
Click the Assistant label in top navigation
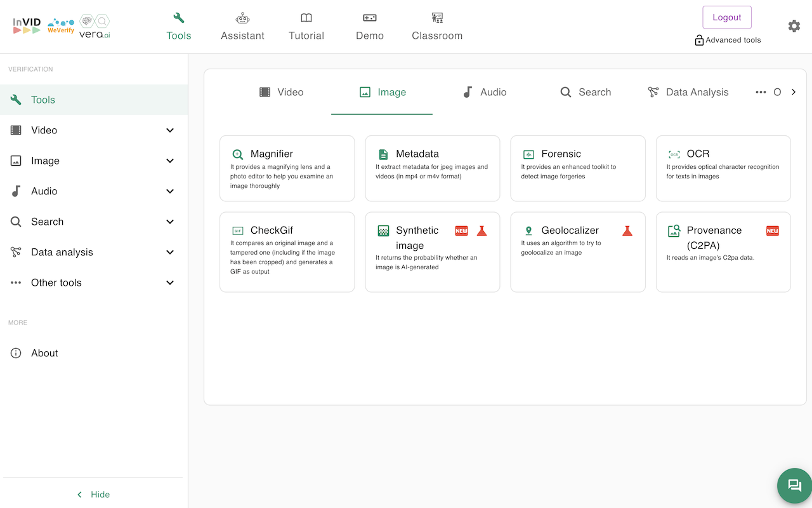(242, 36)
